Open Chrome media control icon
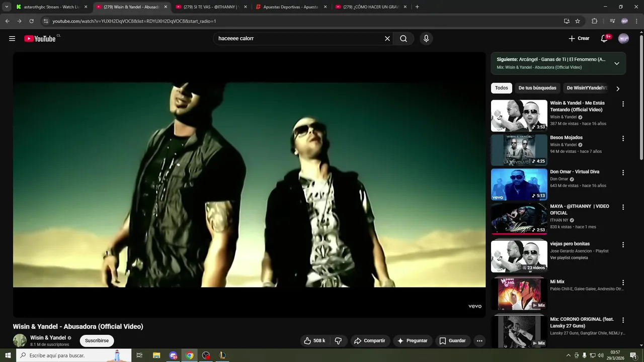The height and width of the screenshot is (362, 644). pos(612,21)
